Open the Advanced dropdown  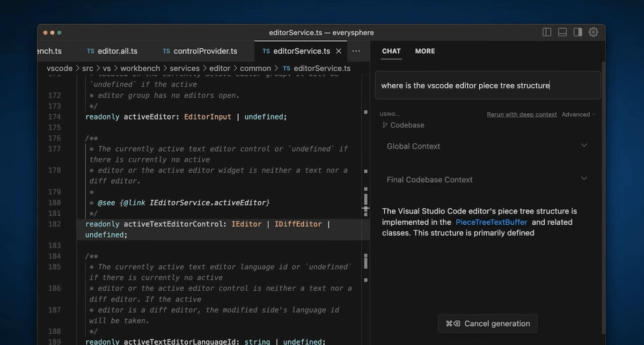579,114
